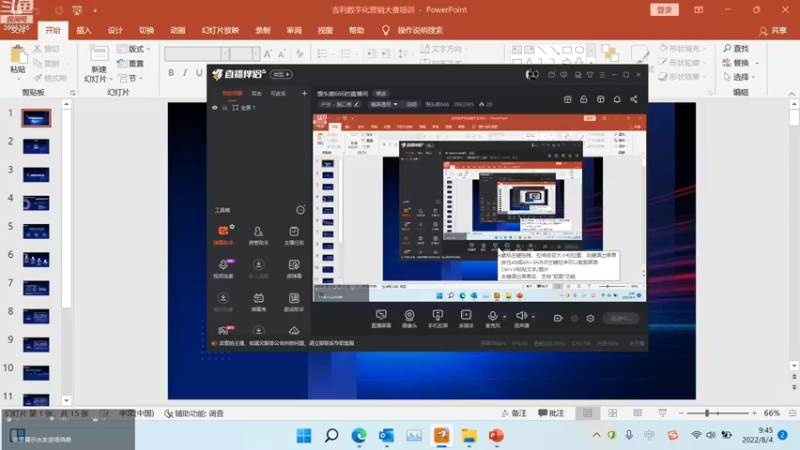This screenshot has height=450, width=800.
Task: Edit stream category with pencil icon
Action: pyautogui.click(x=357, y=104)
